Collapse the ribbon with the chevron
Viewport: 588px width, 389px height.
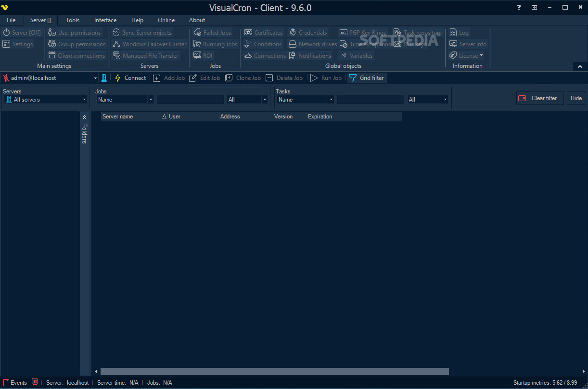pyautogui.click(x=580, y=66)
